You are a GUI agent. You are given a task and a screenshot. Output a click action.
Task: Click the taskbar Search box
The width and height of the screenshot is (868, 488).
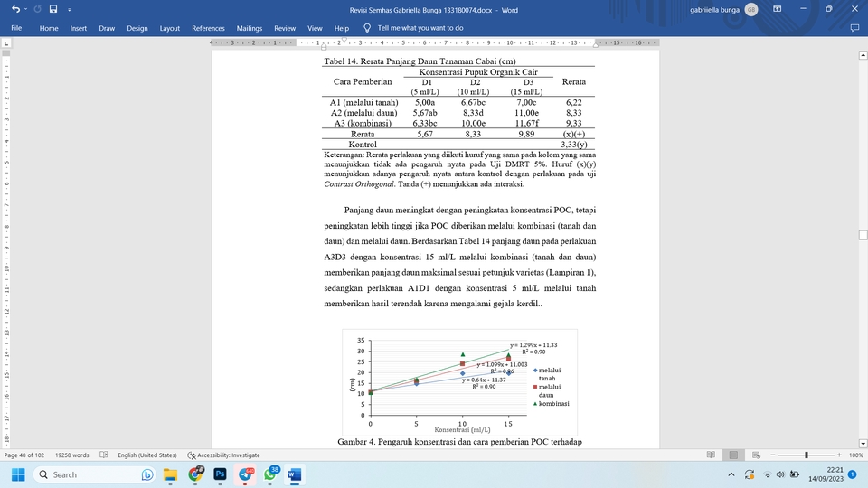click(95, 474)
